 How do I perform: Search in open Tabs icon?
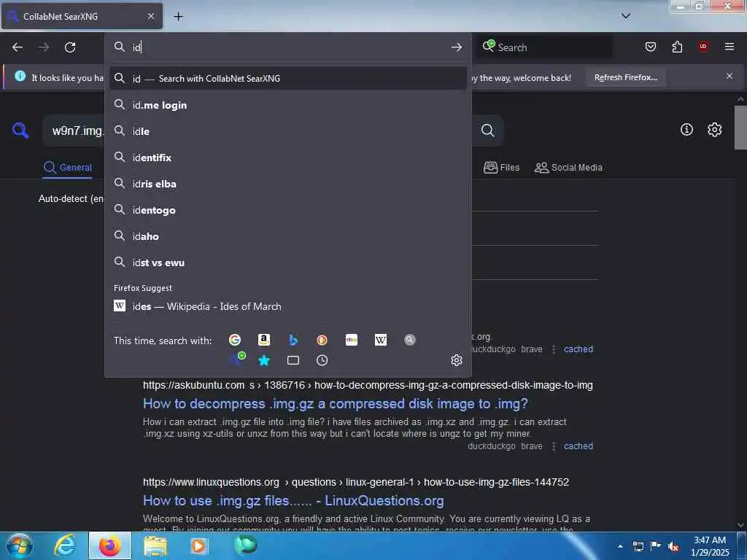293,360
